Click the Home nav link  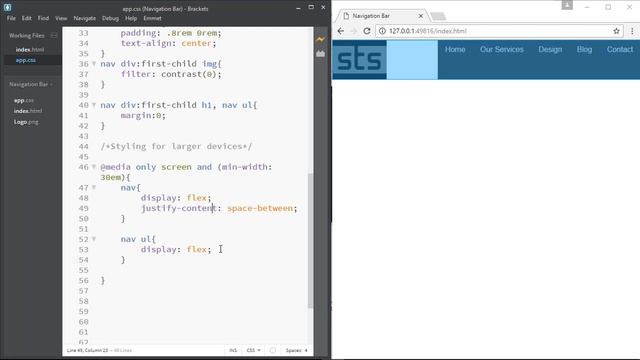pyautogui.click(x=455, y=49)
